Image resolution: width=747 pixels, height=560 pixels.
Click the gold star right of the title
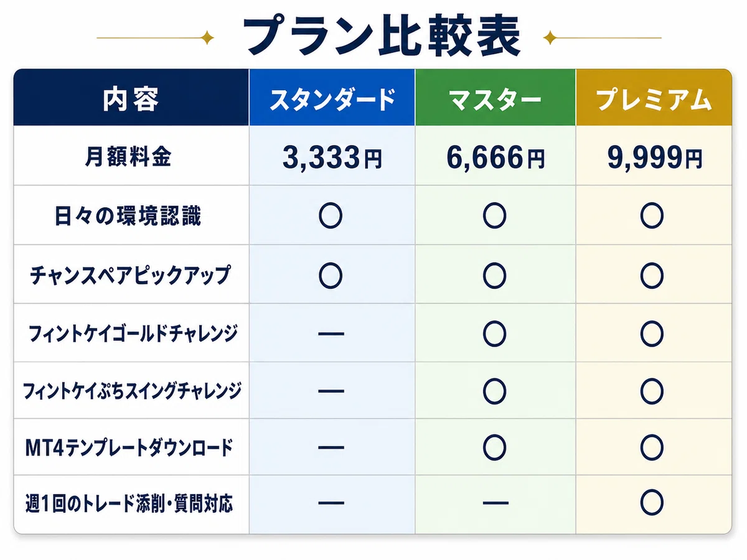coord(550,39)
